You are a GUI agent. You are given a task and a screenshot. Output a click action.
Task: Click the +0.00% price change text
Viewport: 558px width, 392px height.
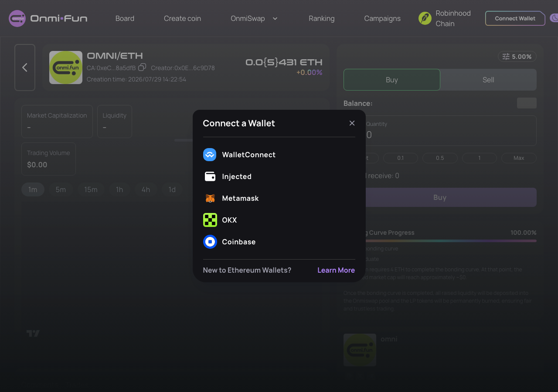pyautogui.click(x=310, y=72)
